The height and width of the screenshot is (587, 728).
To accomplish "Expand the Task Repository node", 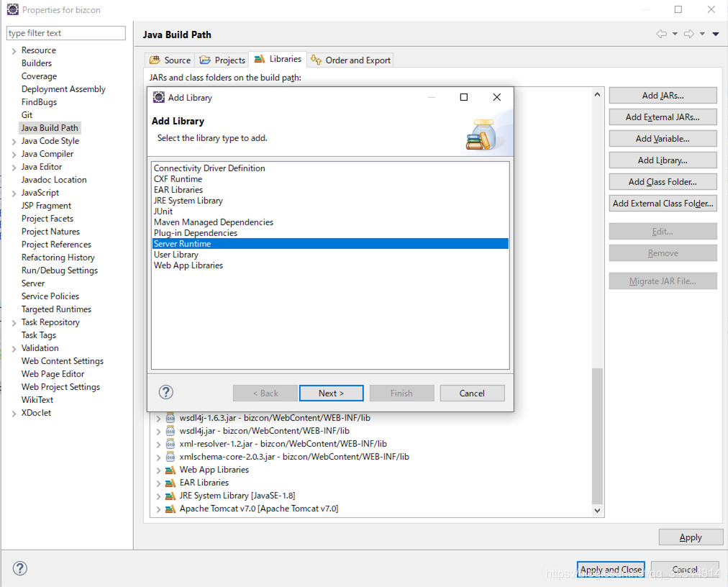I will pyautogui.click(x=14, y=323).
